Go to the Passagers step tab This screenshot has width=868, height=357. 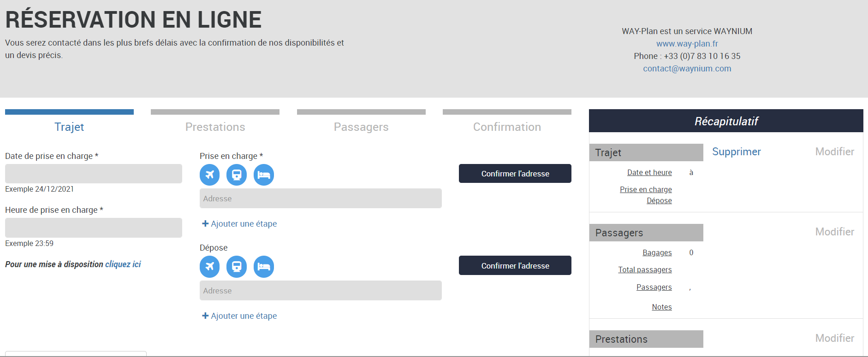[x=361, y=127]
